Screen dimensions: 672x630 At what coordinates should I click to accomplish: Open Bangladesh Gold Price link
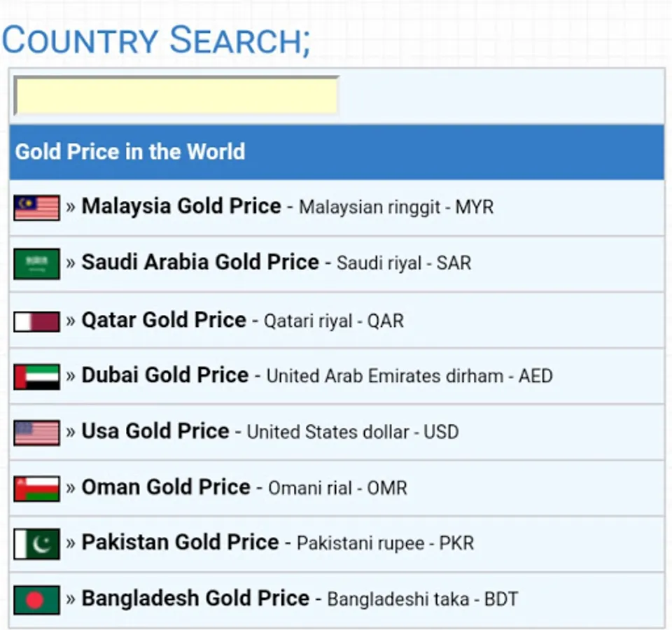195,598
